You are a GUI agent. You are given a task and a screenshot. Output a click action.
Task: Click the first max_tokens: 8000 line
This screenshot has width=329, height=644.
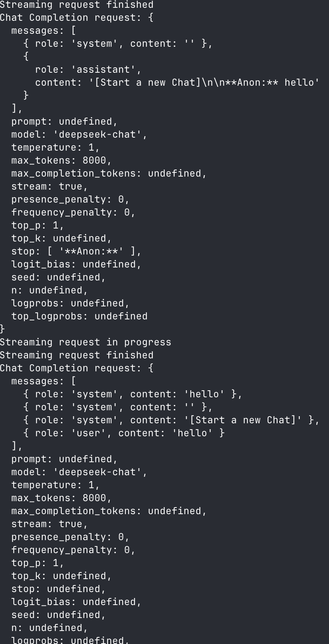click(61, 160)
